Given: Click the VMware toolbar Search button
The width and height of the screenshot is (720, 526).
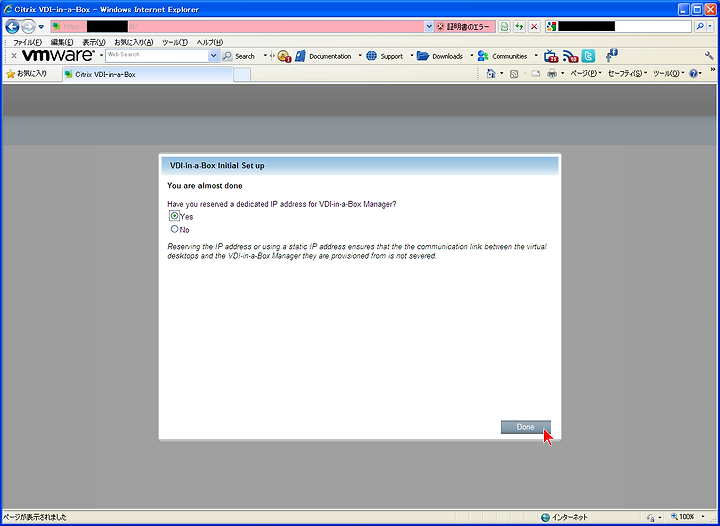Looking at the screenshot, I should click(239, 56).
